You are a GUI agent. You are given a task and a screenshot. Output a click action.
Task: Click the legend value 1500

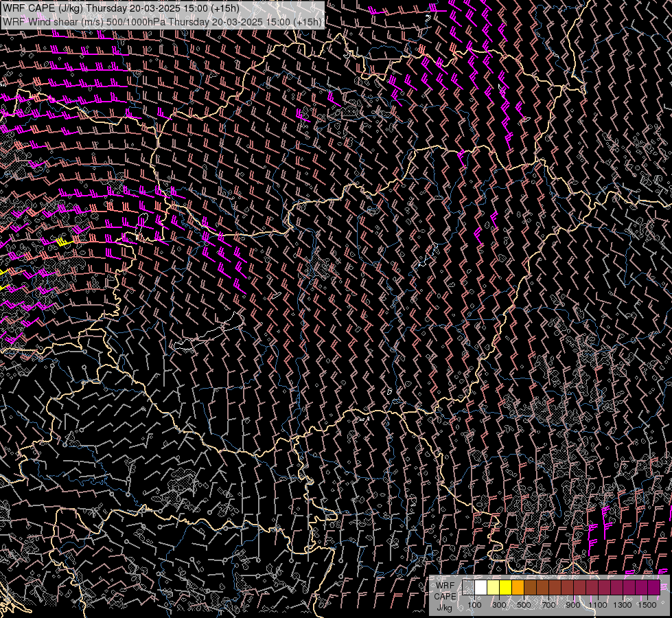coord(647,605)
